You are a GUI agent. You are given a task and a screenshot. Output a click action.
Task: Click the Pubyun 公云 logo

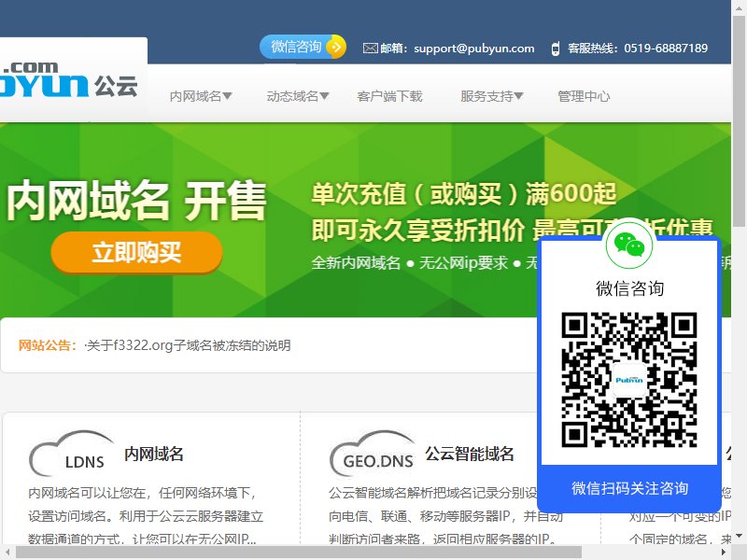click(69, 79)
